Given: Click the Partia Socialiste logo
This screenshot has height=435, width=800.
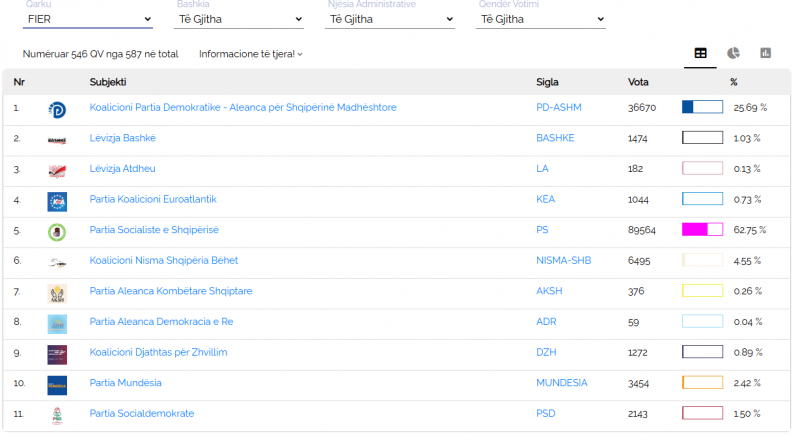Looking at the screenshot, I should click(x=57, y=233).
